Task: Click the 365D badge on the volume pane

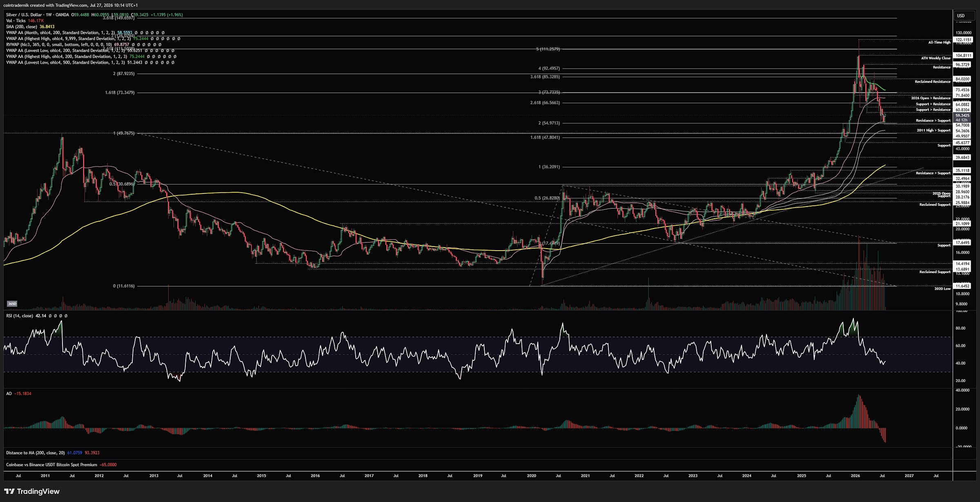Action: (12, 304)
